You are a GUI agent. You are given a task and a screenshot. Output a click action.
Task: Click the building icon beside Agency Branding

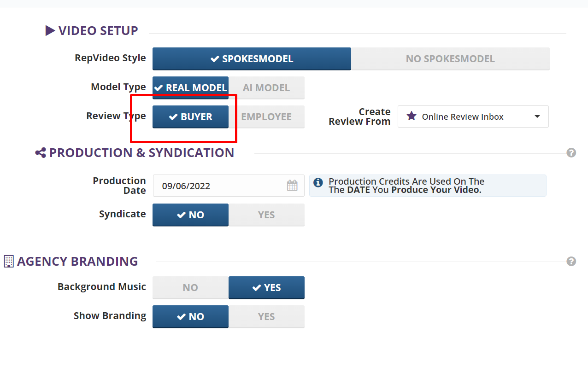tap(9, 262)
